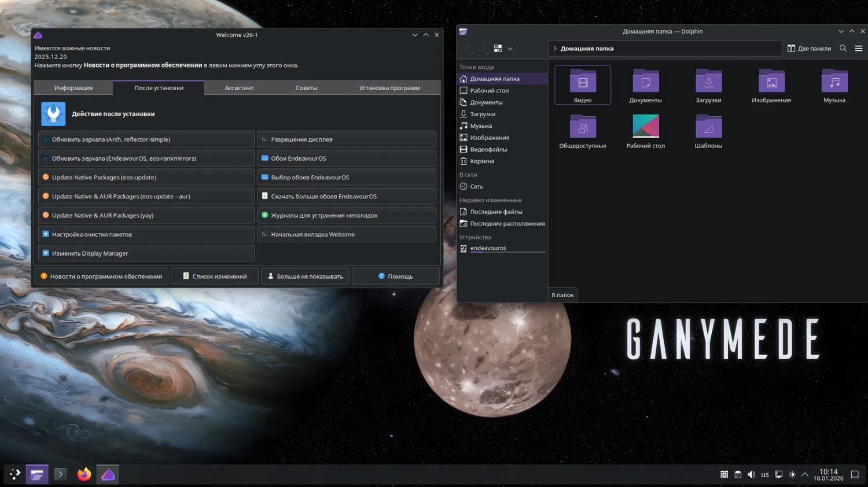Click the Домашняя папка location bar in Dolphin
The width and height of the screenshot is (868, 487).
click(665, 49)
